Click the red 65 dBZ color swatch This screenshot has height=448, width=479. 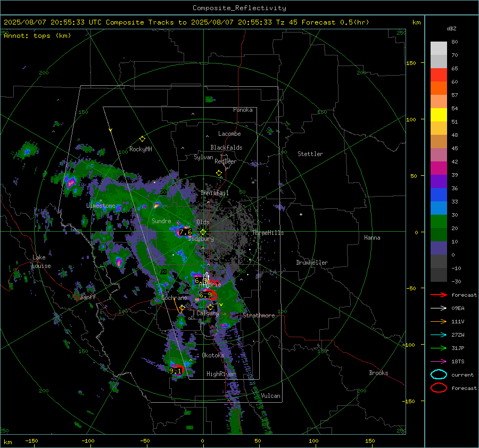click(439, 75)
